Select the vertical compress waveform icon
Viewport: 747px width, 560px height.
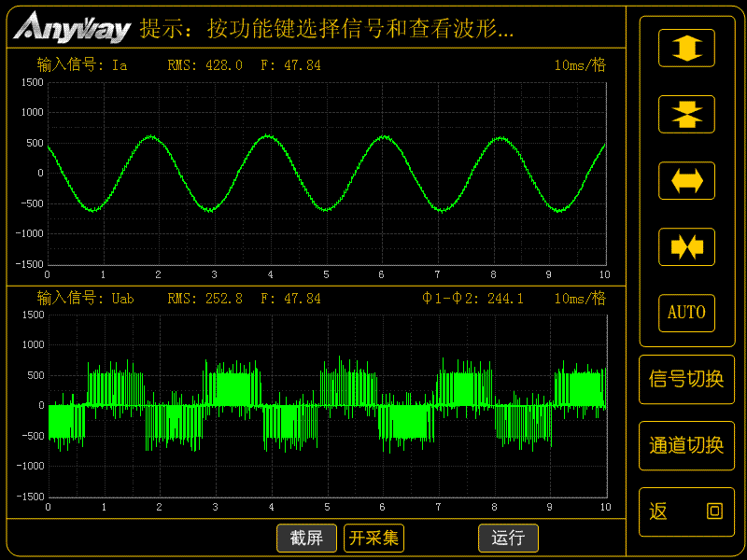(x=686, y=114)
